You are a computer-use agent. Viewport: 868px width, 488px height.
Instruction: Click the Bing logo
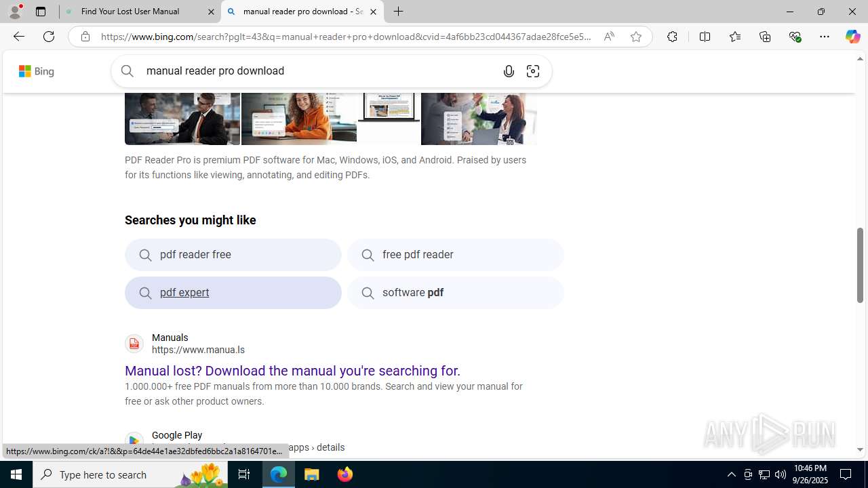[x=36, y=71]
